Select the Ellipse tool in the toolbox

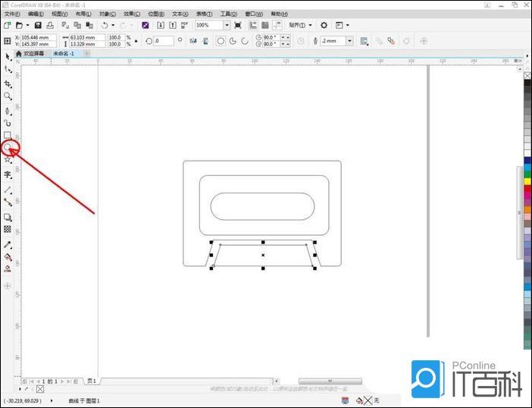8,147
